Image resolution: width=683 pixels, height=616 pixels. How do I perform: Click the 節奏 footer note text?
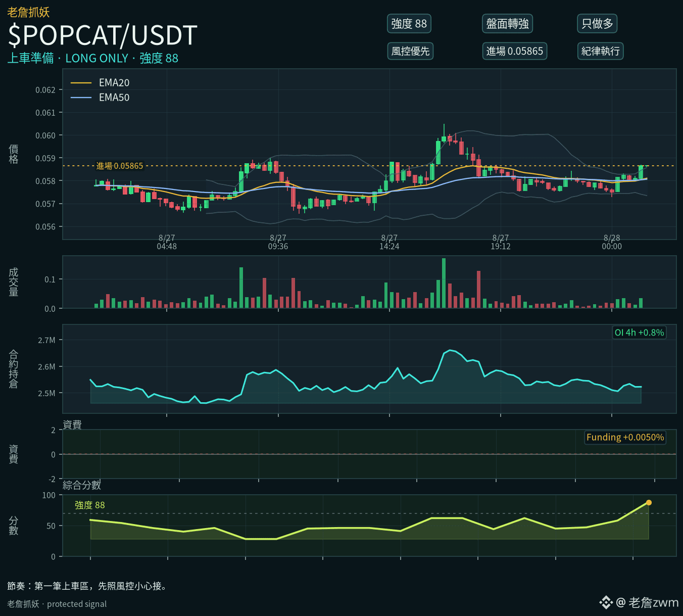(87, 586)
